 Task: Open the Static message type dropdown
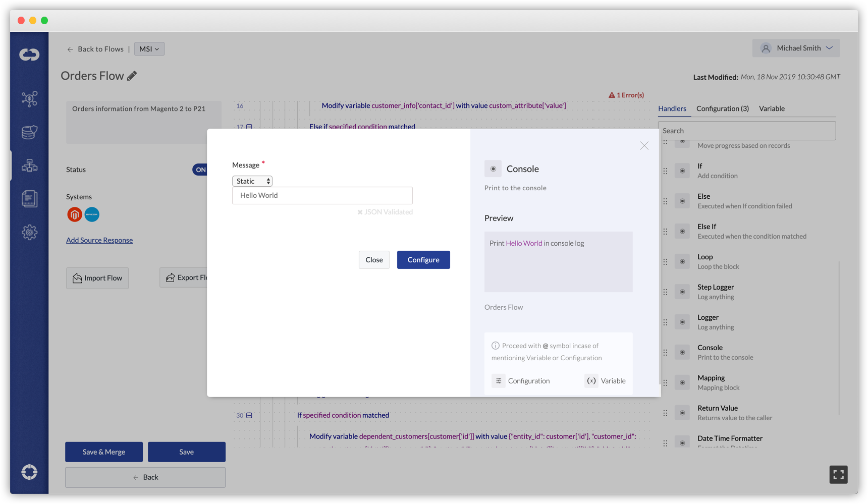pyautogui.click(x=252, y=181)
